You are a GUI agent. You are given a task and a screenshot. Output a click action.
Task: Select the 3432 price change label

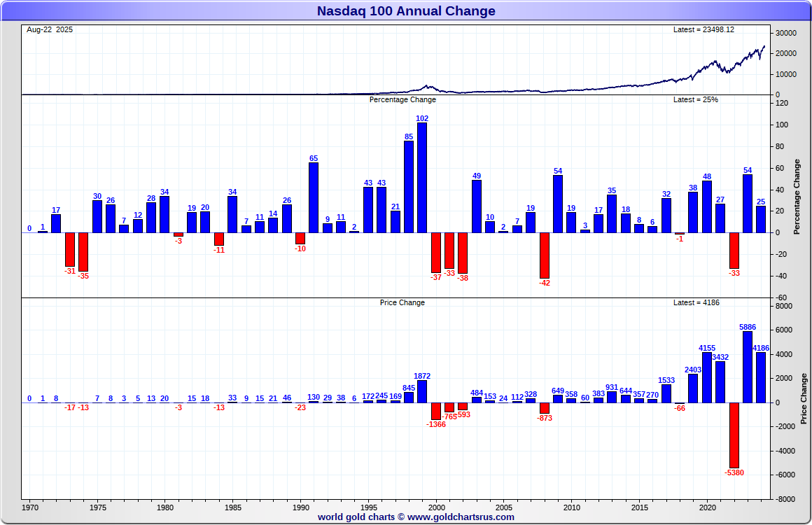coord(720,357)
